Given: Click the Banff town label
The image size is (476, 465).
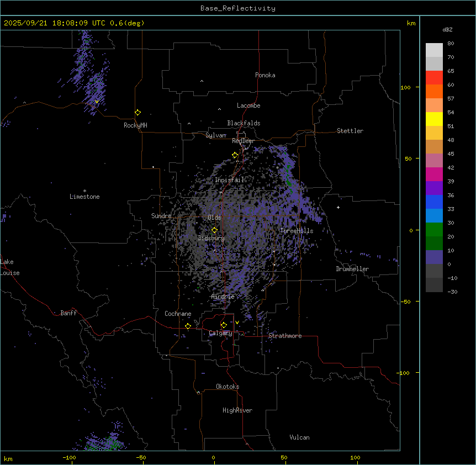Looking at the screenshot, I should (68, 313).
